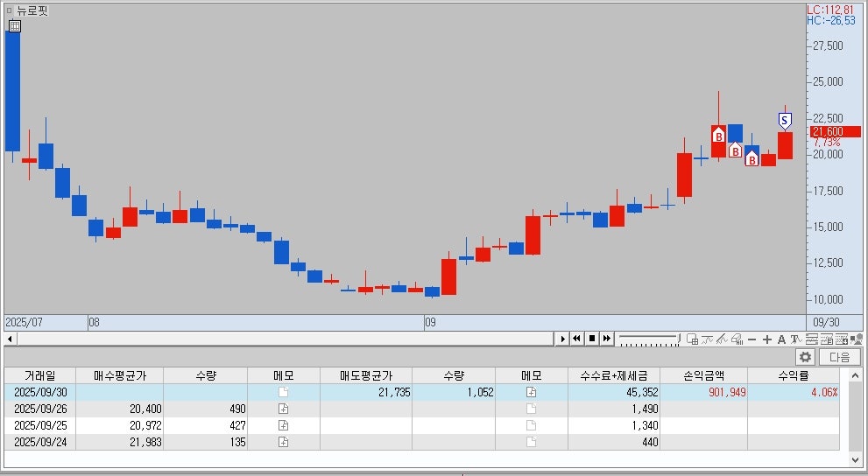Click the 거래일 column header
The width and height of the screenshot is (868, 476).
39,375
